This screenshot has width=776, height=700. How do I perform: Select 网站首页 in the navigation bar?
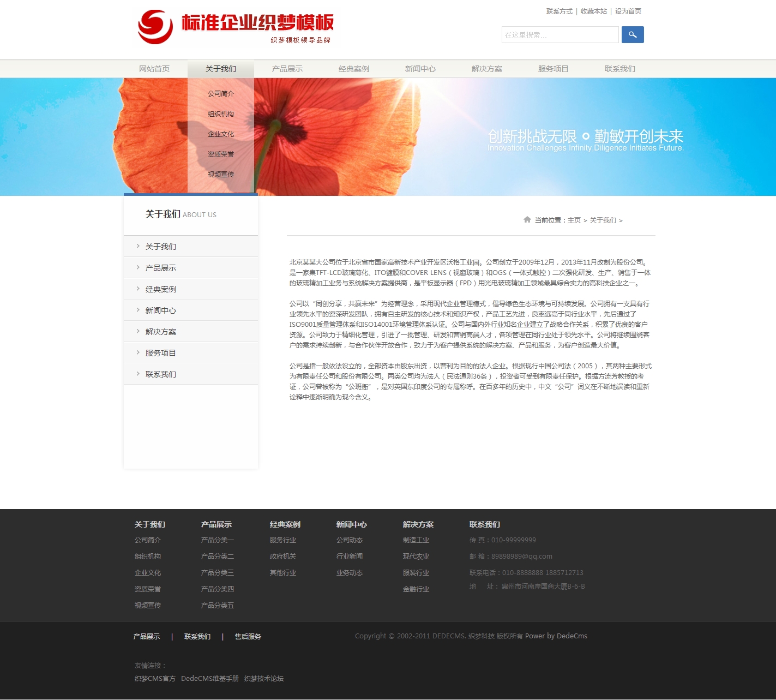pos(154,69)
